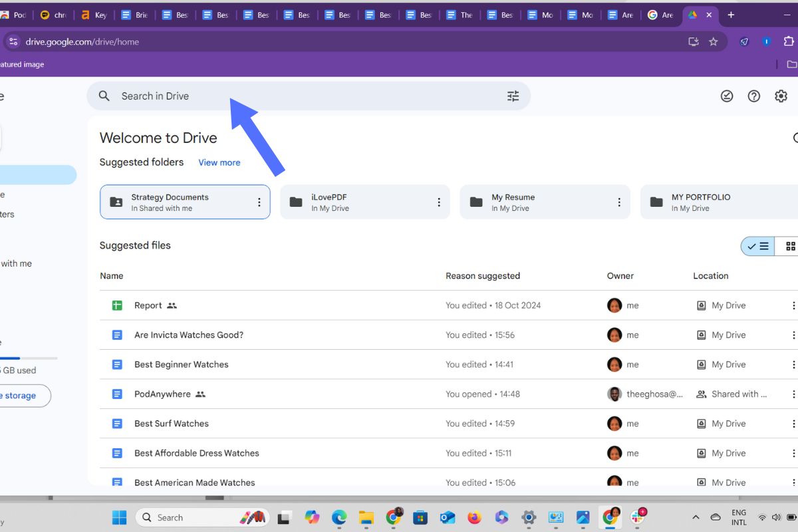Click the My Resume folder icon

click(476, 202)
